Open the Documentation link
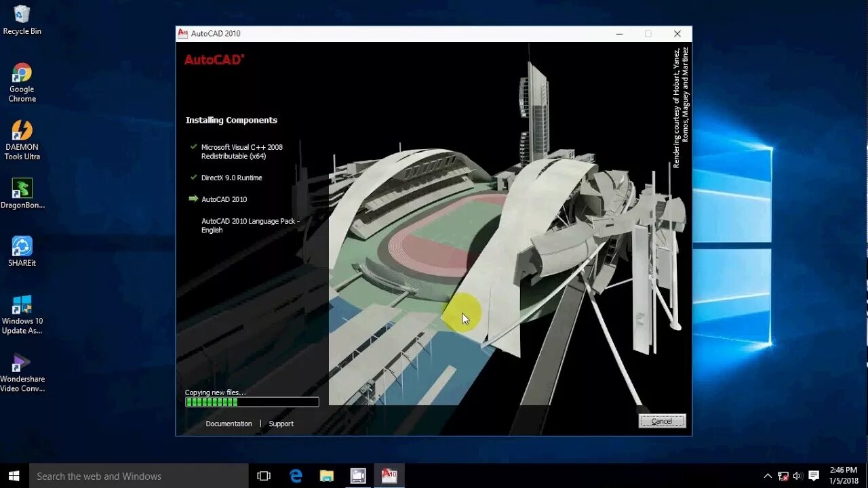 point(229,424)
